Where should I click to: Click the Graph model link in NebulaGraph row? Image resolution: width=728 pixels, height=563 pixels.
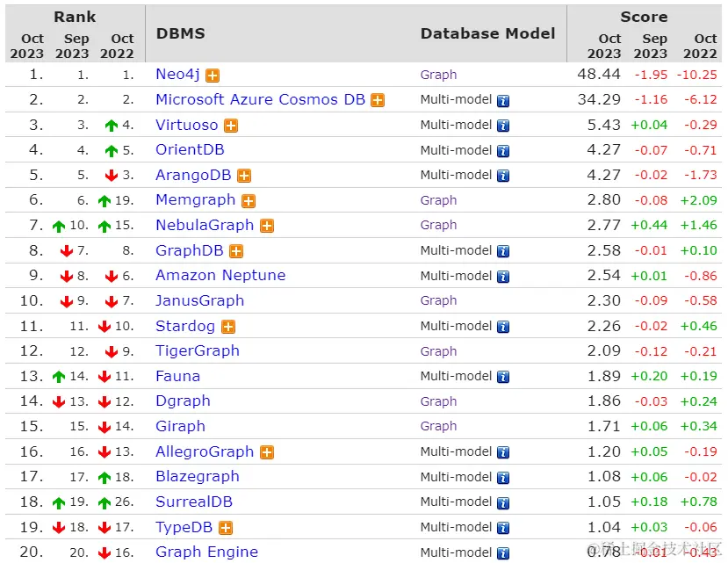point(438,226)
